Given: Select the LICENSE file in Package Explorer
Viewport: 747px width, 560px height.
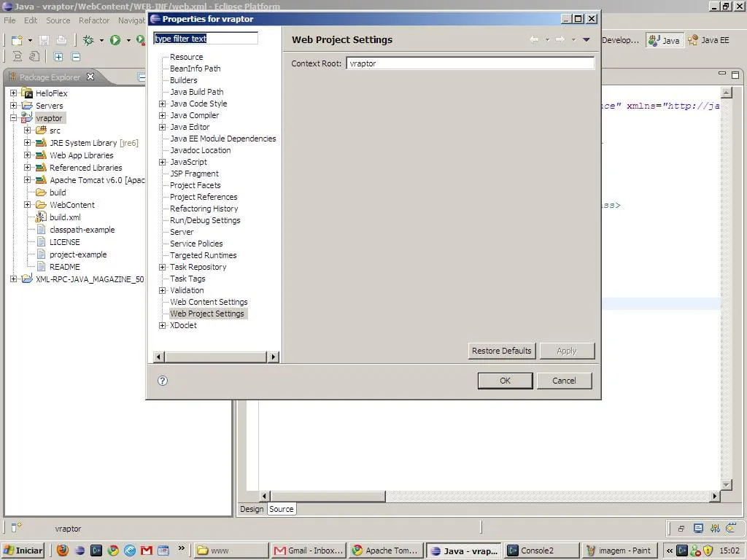Looking at the screenshot, I should [x=64, y=242].
